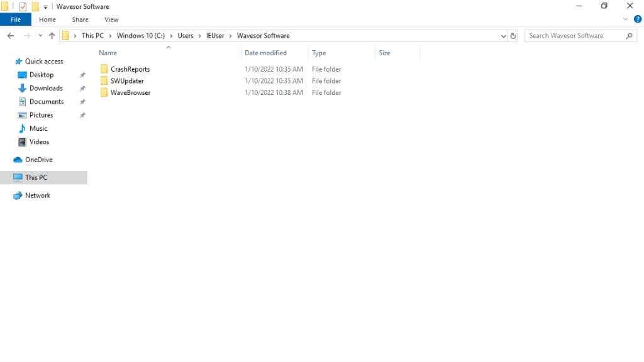The width and height of the screenshot is (644, 362).
Task: Click the Properties quick access toolbar icon
Action: click(x=23, y=6)
